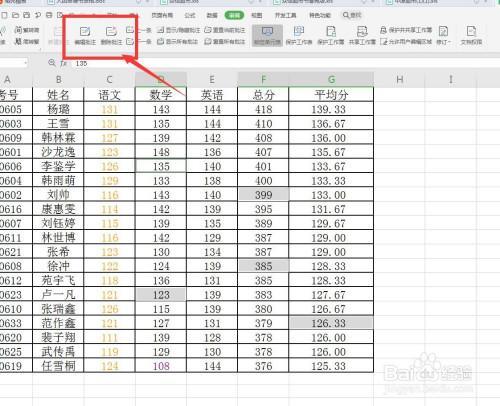500x406 pixels.
Task: Click highlighted average cell 126.33
Action: click(331, 323)
